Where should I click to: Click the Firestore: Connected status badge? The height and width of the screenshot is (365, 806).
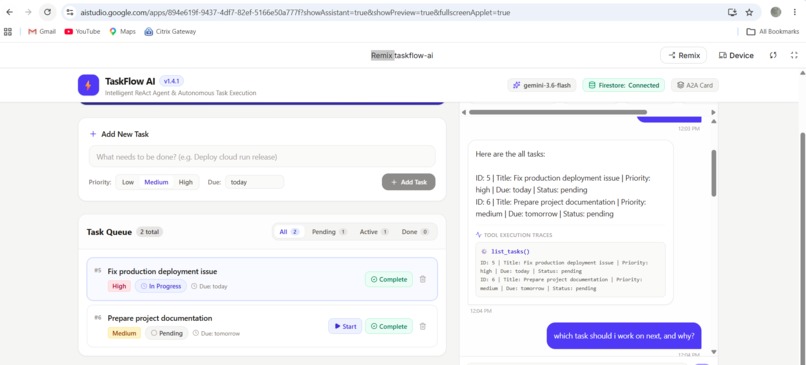point(624,85)
